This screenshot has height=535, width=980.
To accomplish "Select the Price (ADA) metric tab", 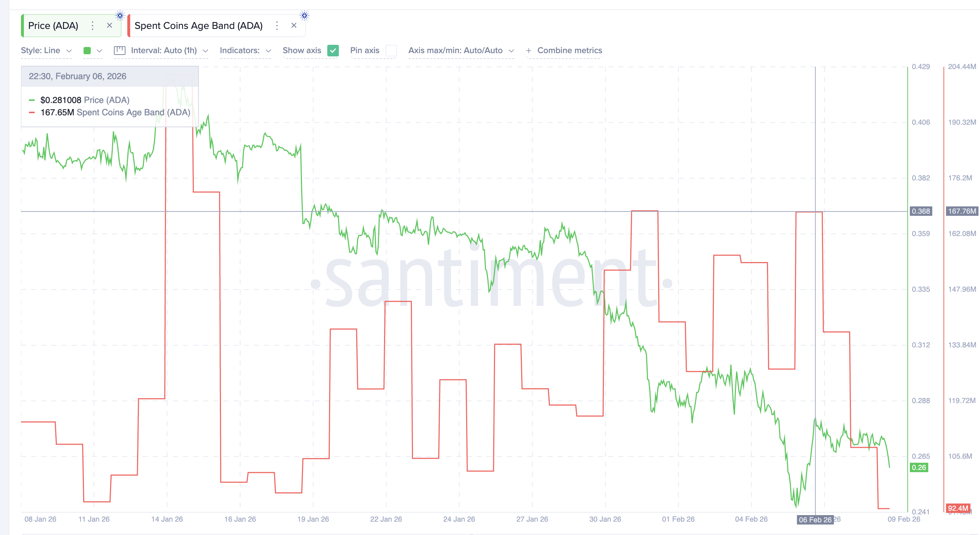I will 54,25.
